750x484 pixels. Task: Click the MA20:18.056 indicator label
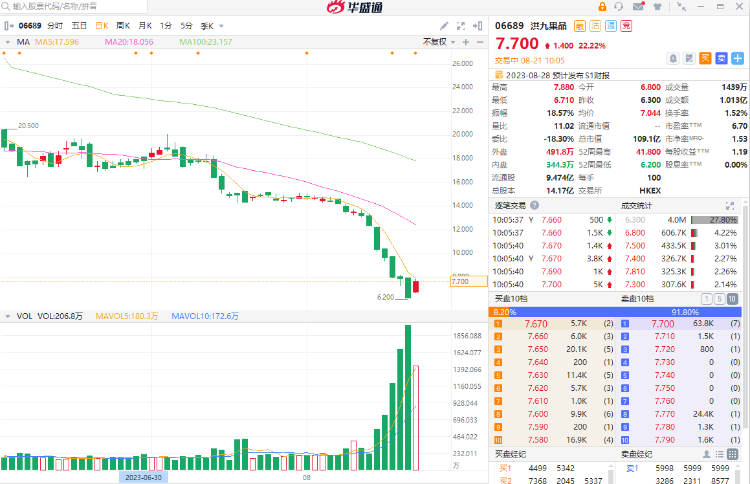pos(129,42)
